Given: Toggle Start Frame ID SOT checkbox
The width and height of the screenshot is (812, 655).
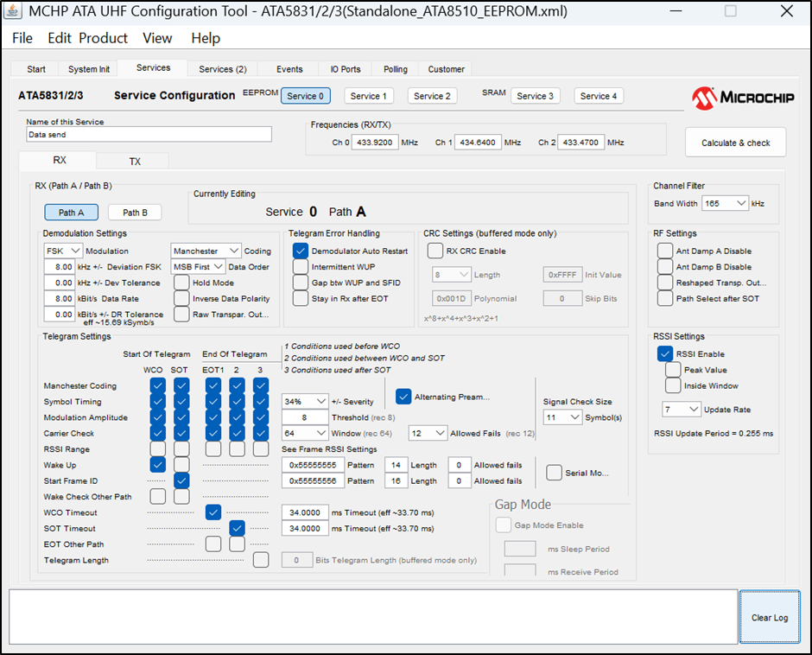Looking at the screenshot, I should point(181,480).
